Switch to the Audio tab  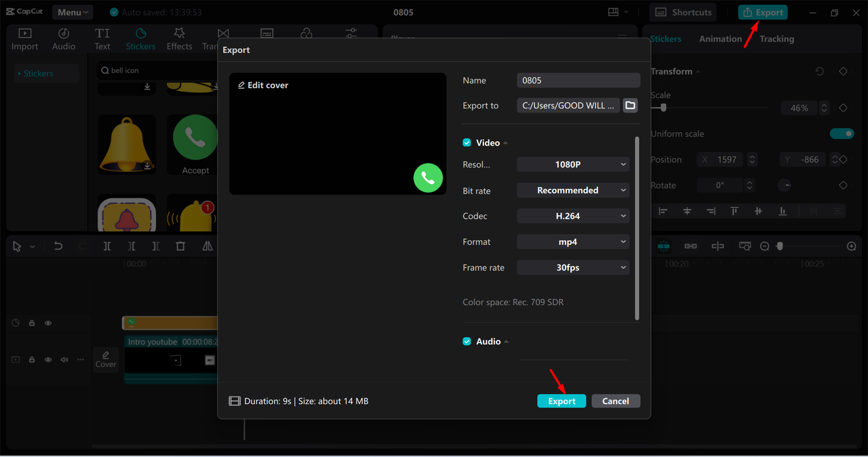click(64, 39)
